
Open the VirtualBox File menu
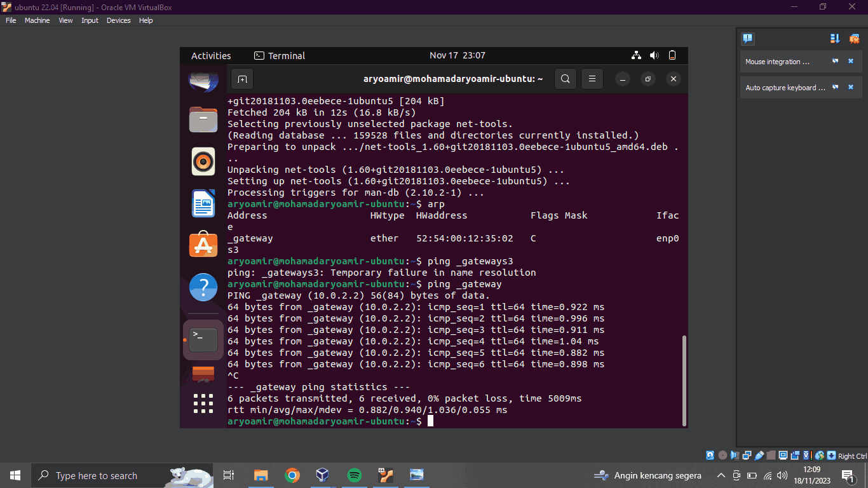tap(10, 20)
